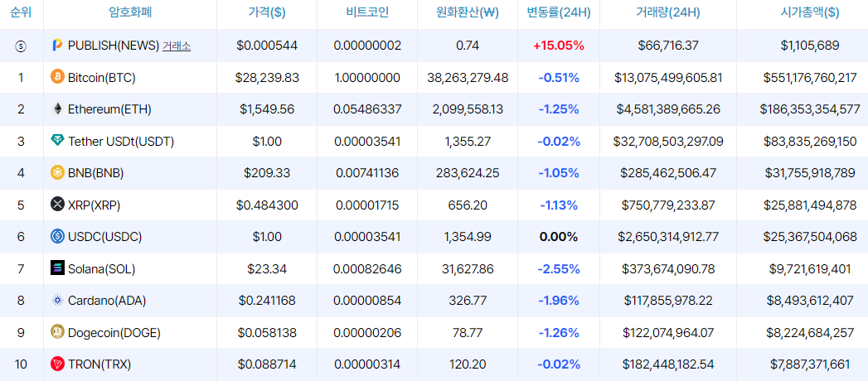The image size is (868, 381).
Task: Open the PUBLISH(NEWS) coin name
Action: tap(114, 46)
